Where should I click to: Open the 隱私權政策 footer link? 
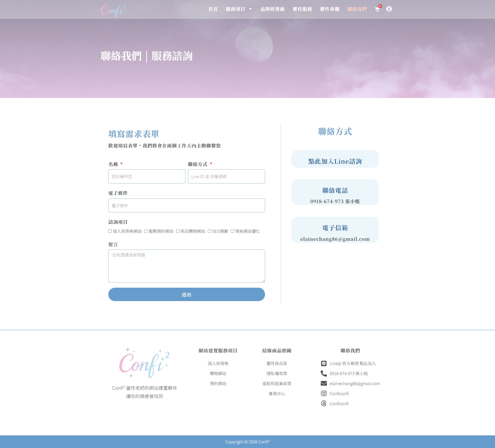click(277, 374)
